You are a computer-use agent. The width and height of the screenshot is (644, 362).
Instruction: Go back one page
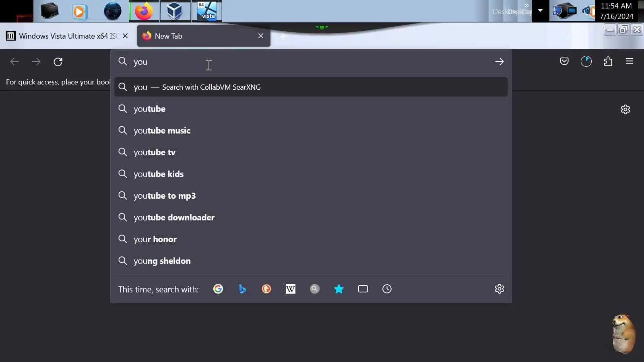pyautogui.click(x=14, y=62)
